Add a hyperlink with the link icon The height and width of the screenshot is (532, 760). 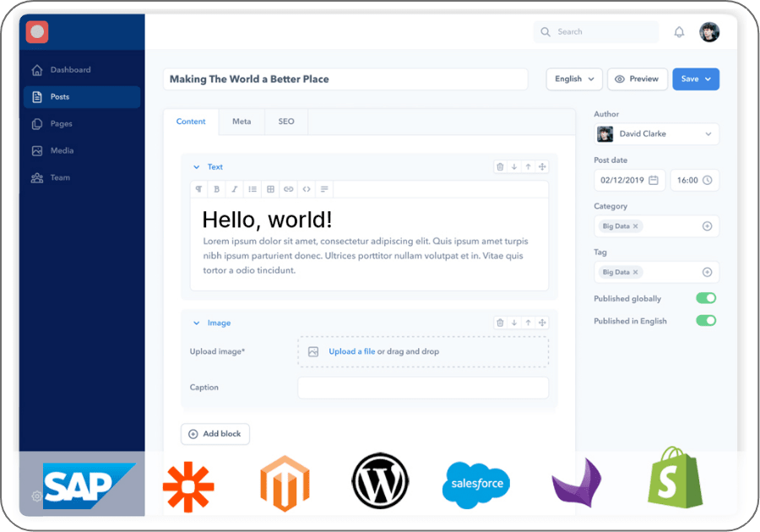[288, 189]
